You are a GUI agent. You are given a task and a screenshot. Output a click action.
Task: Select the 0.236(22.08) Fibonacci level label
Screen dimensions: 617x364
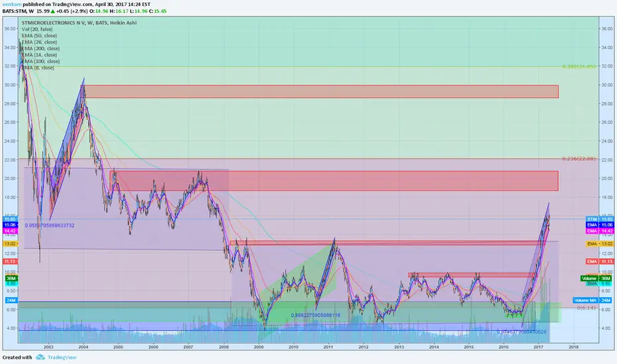[579, 159]
